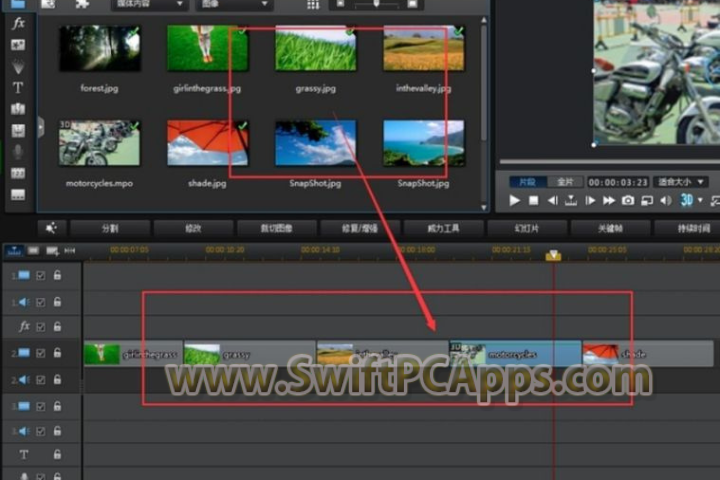Click the fast forward button

[609, 200]
